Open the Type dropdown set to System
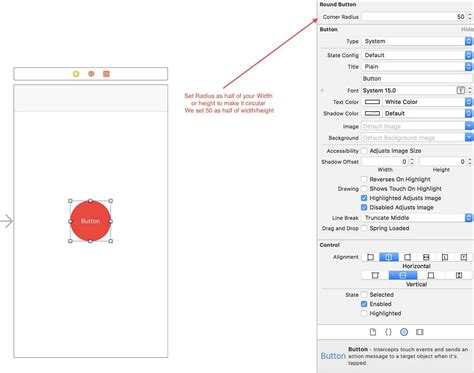474x373 pixels. click(417, 41)
